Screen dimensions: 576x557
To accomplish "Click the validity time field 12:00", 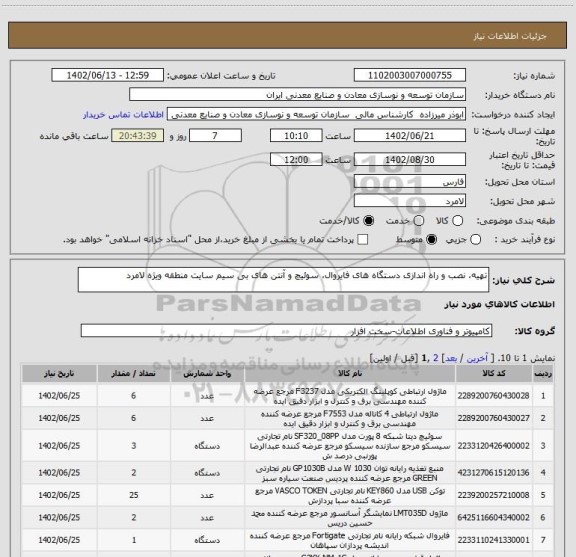I will tap(296, 159).
